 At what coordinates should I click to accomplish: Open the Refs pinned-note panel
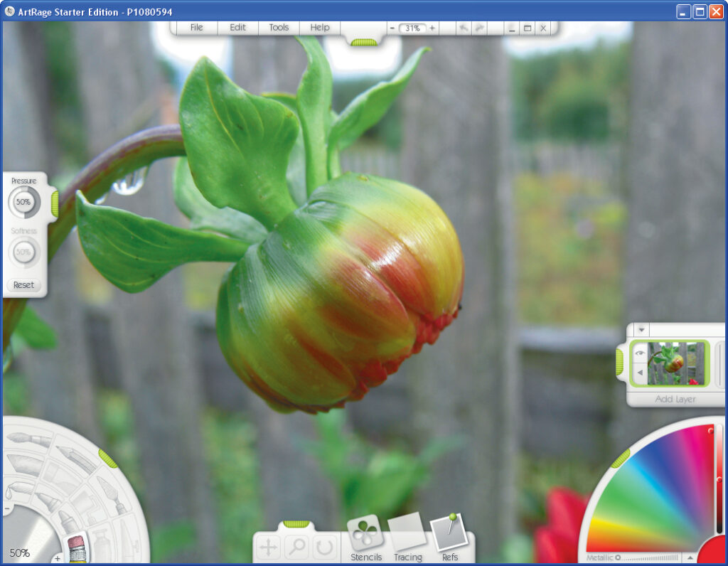coord(449,533)
